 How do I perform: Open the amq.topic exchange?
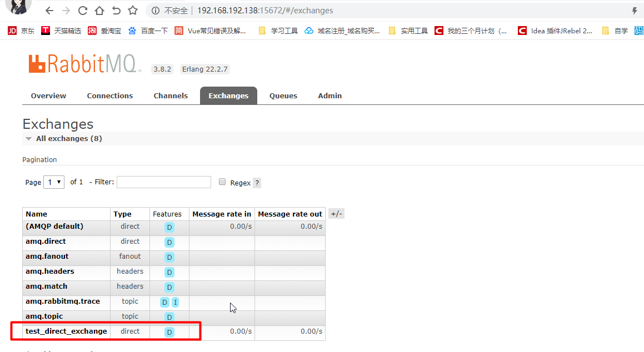pyautogui.click(x=44, y=316)
